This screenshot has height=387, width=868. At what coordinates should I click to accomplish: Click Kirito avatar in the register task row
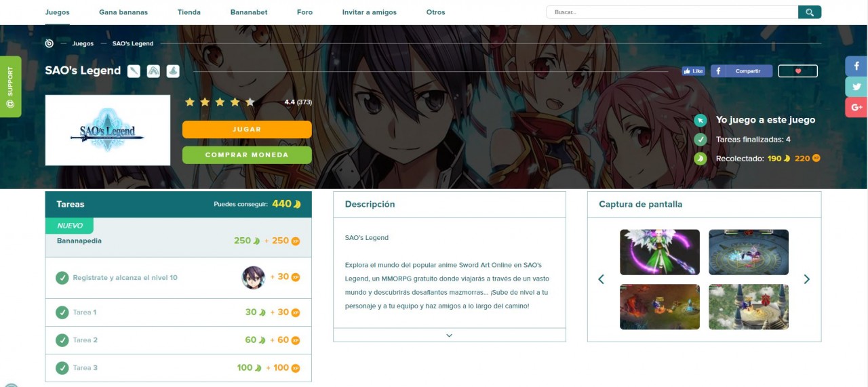pos(253,278)
